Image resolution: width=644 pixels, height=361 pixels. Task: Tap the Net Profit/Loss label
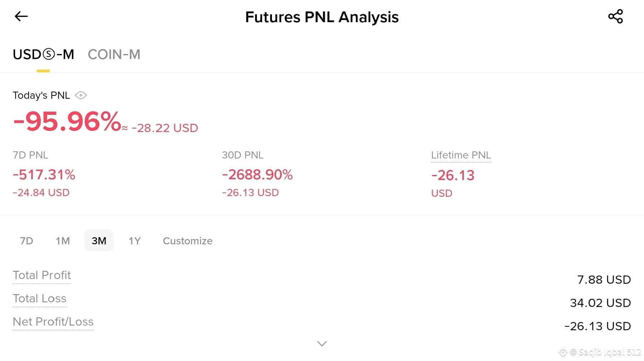(x=53, y=322)
